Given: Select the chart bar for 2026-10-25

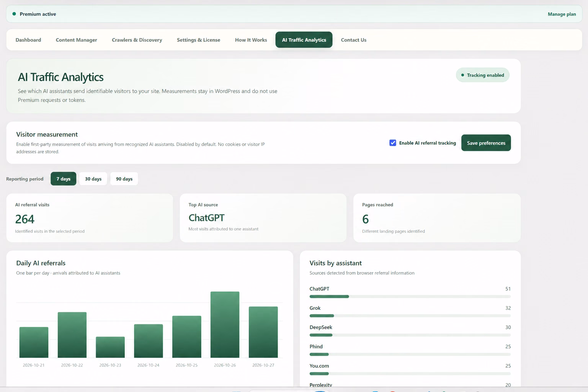Looking at the screenshot, I should [187, 337].
